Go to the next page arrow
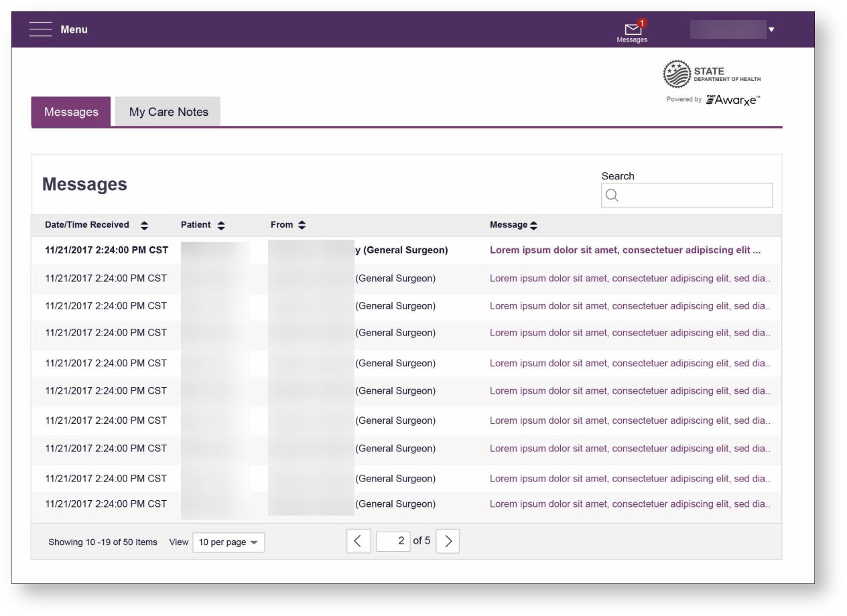The width and height of the screenshot is (847, 616). [x=448, y=542]
